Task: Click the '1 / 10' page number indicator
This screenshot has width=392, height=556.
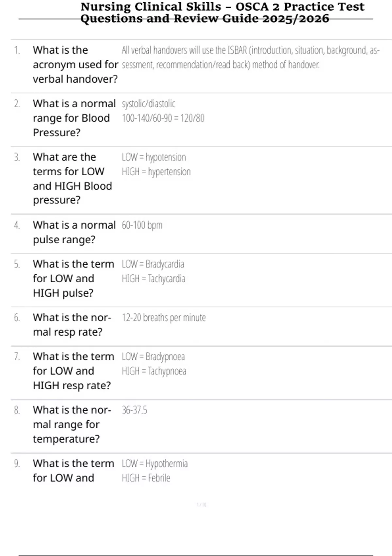Action: 202,505
